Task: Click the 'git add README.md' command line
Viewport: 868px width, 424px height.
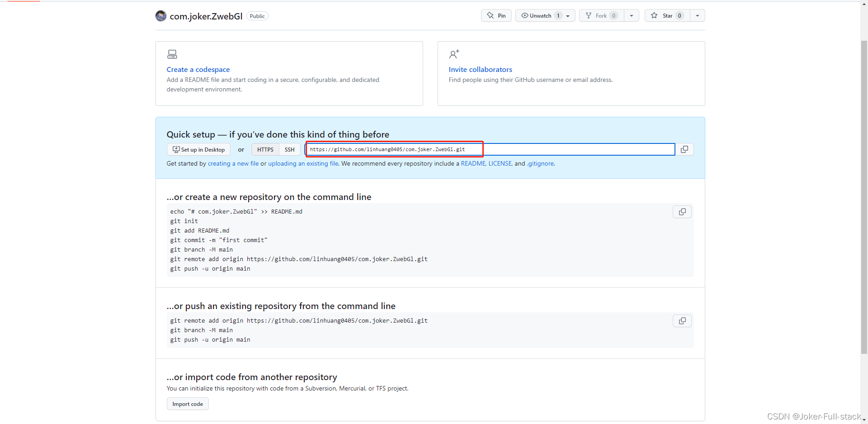Action: coord(200,230)
